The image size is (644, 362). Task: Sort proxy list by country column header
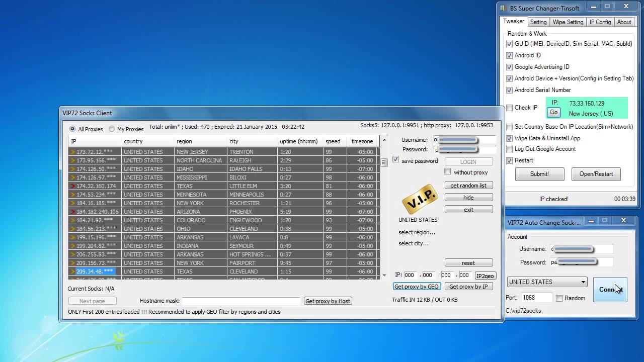click(147, 141)
